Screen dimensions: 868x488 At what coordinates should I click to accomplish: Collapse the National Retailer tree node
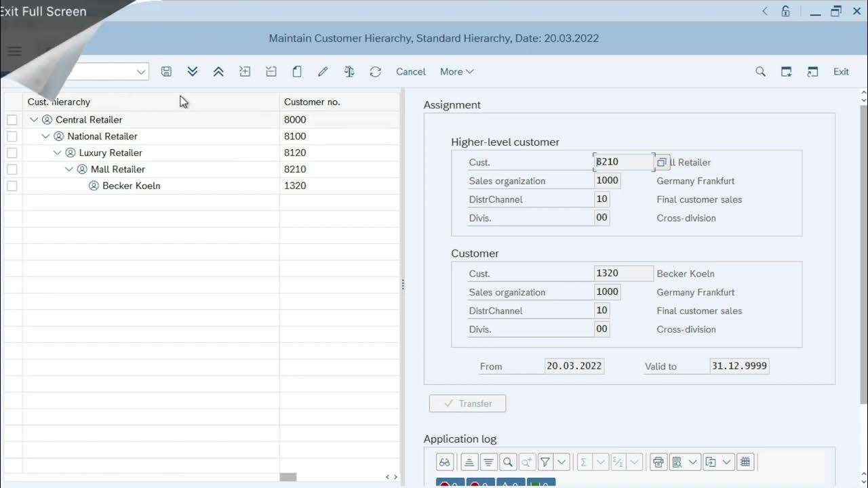point(45,136)
